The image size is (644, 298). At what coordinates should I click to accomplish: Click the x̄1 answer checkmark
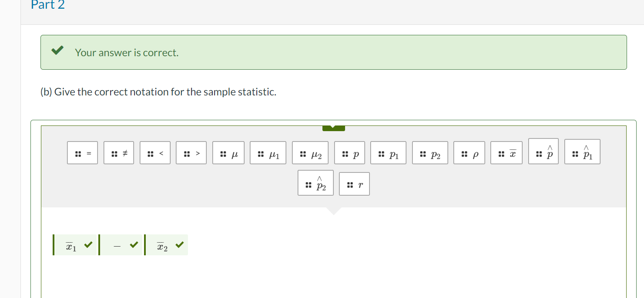click(x=88, y=244)
